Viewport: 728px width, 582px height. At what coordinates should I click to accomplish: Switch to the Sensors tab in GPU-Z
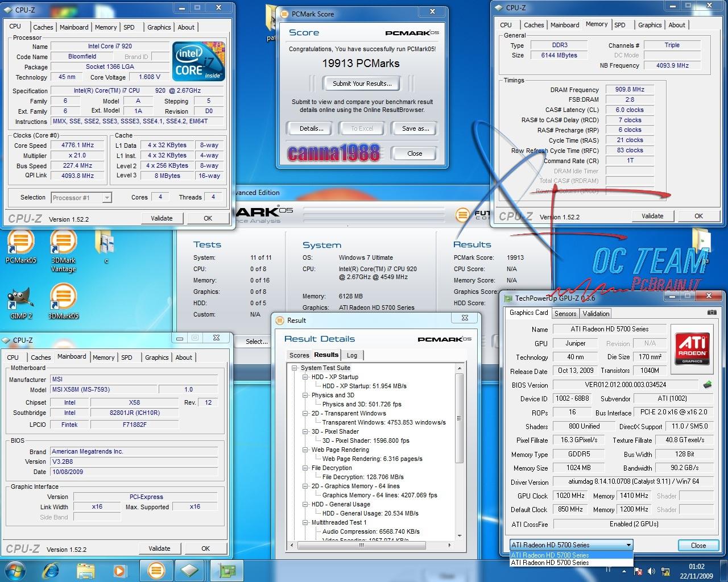pyautogui.click(x=565, y=313)
